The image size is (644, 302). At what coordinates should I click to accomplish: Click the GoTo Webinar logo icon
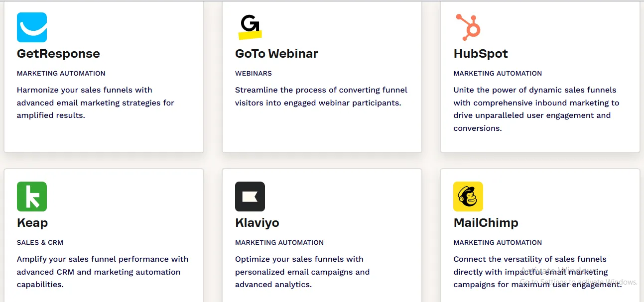(250, 27)
